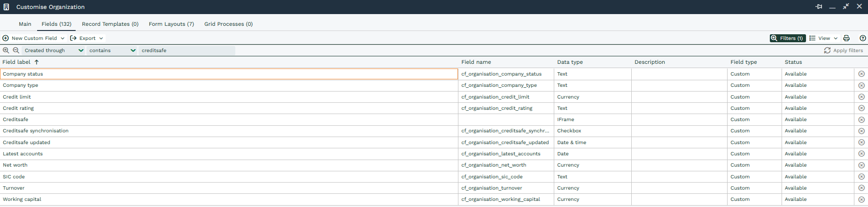Open the Record Templates (0) tab
The height and width of the screenshot is (207, 868).
110,24
